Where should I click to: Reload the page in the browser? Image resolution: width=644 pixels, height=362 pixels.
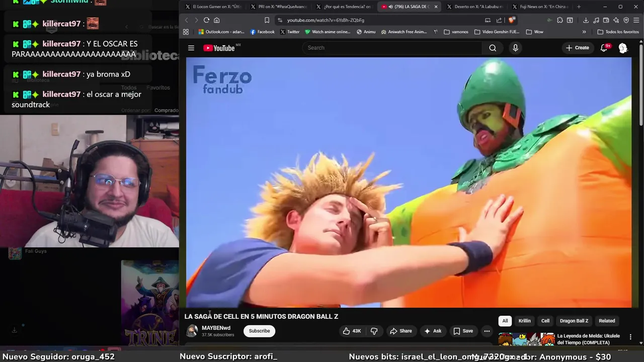click(206, 20)
